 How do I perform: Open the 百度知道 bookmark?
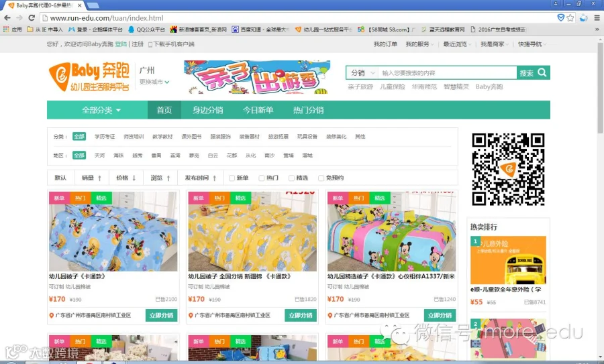260,29
